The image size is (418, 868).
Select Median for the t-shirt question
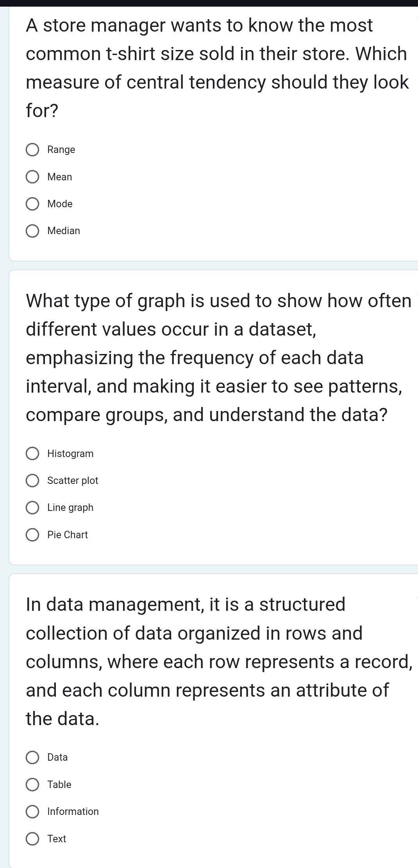[x=32, y=231]
